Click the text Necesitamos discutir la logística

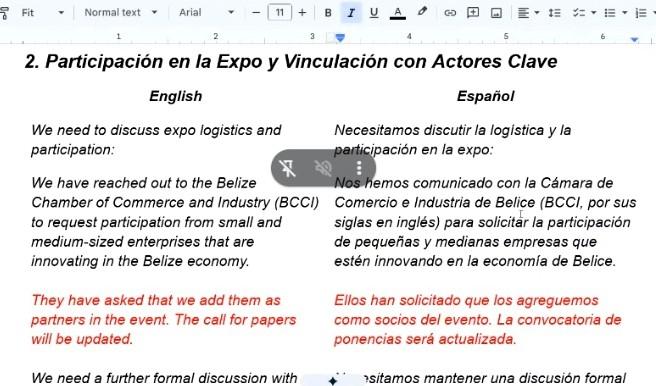click(x=453, y=140)
